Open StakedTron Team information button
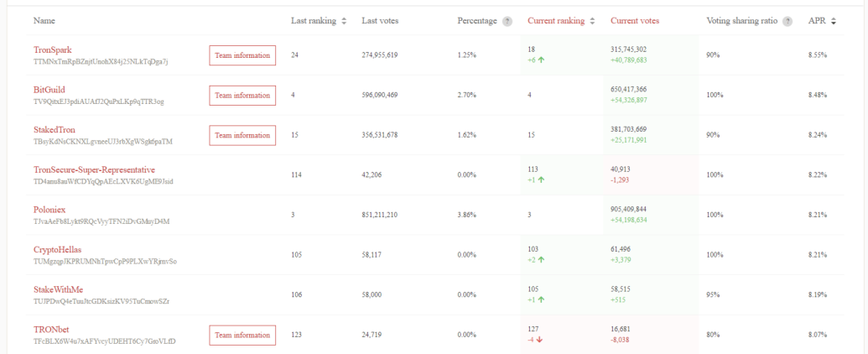Image resolution: width=868 pixels, height=354 pixels. click(242, 135)
